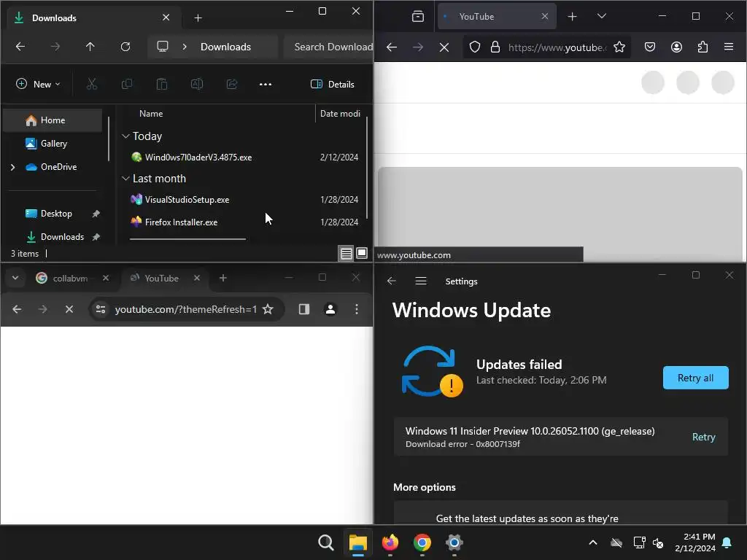Switch File Explorer to details list view icon
747x560 pixels.
click(347, 253)
